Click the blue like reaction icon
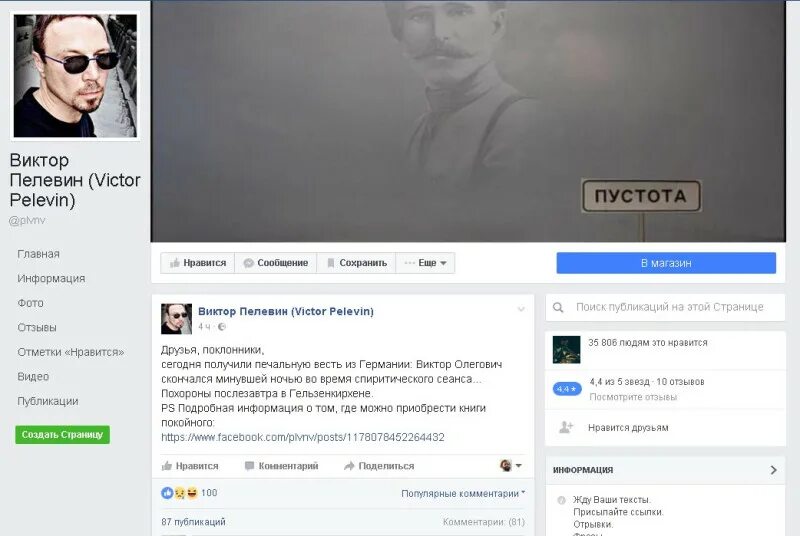The width and height of the screenshot is (800, 536). click(x=167, y=493)
